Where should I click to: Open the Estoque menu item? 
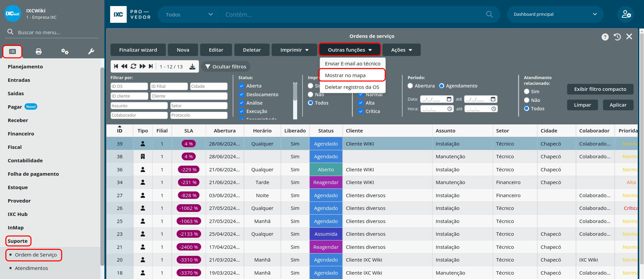(x=18, y=187)
